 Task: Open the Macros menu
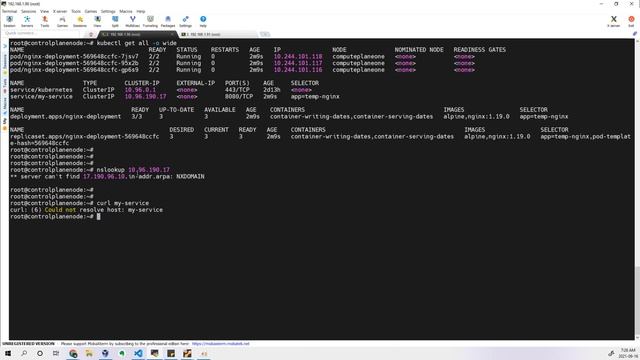pos(126,11)
